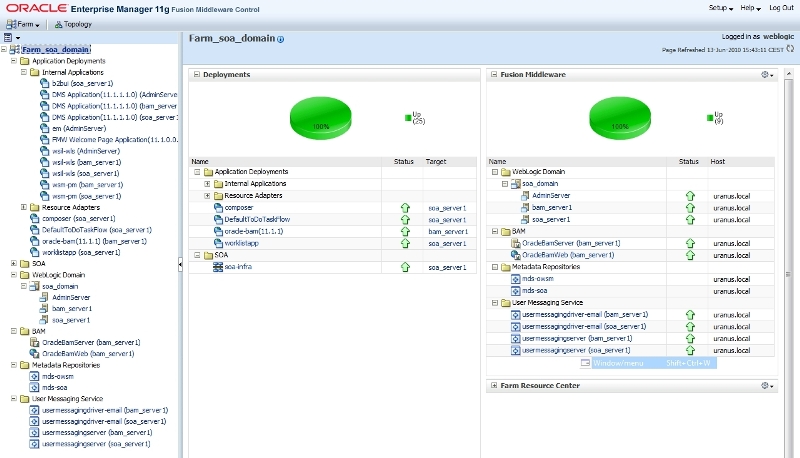Screen dimensions: 800x458
Task: Open the mds-soa link in Fusion Middleware table
Action: [534, 291]
